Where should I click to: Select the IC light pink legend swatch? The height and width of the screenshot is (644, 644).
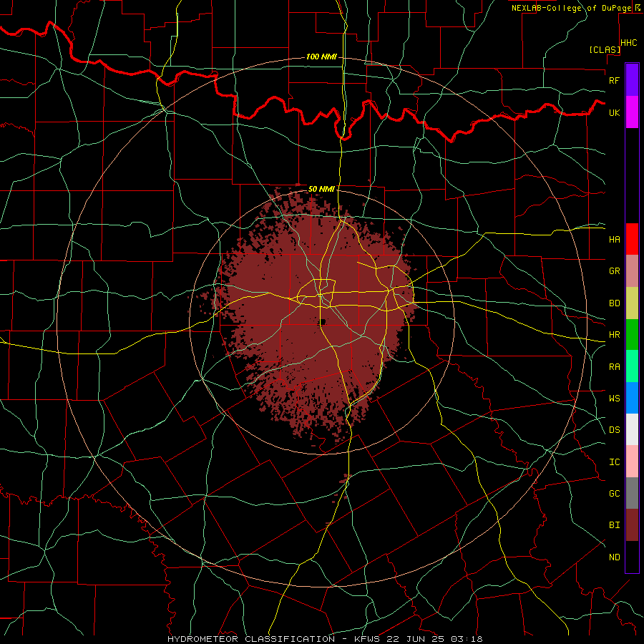coord(632,462)
